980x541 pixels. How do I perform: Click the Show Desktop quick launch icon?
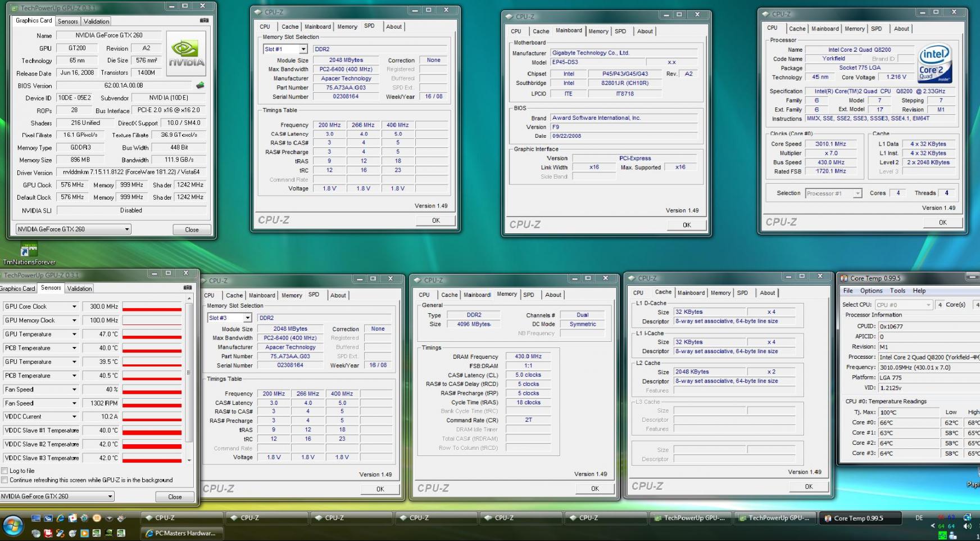36,518
